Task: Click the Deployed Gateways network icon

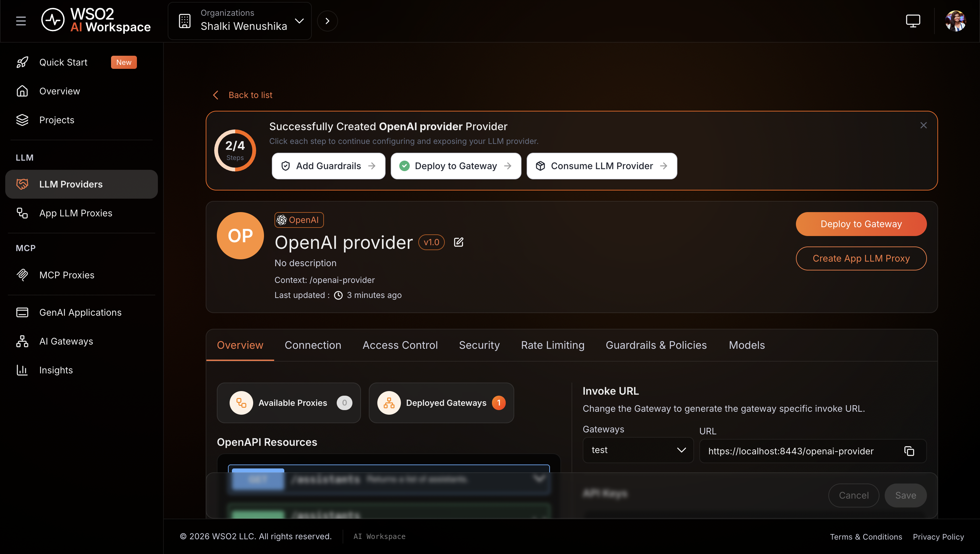Action: [x=389, y=403]
